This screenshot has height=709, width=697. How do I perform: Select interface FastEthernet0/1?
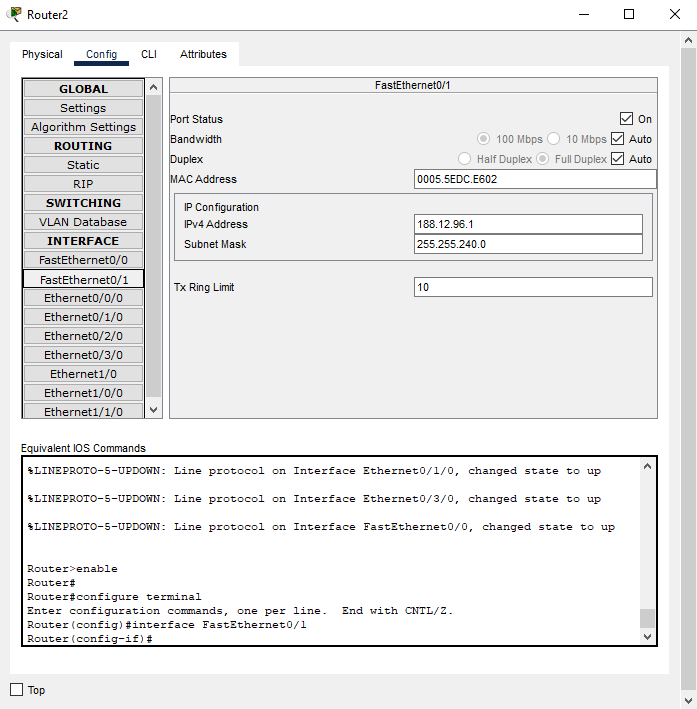tap(83, 279)
